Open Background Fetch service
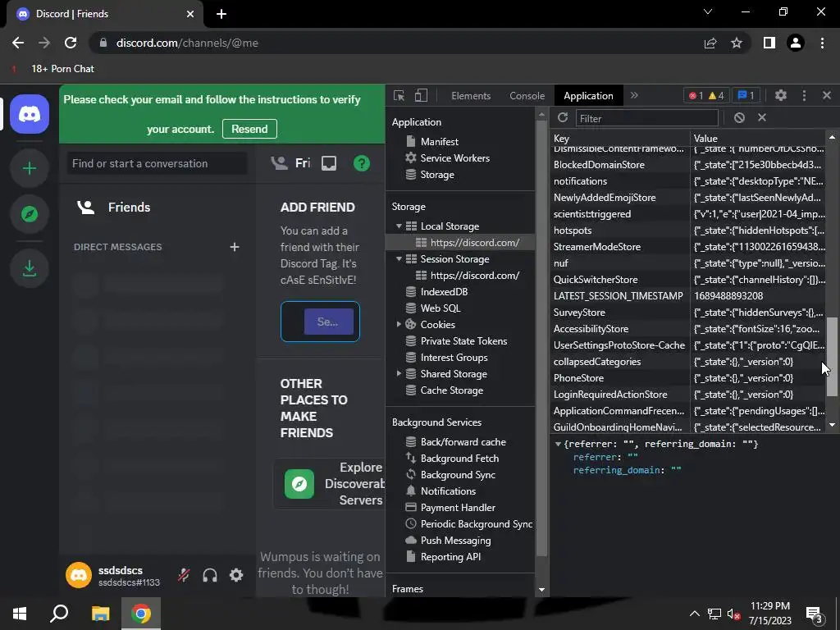This screenshot has width=840, height=630. [x=459, y=459]
